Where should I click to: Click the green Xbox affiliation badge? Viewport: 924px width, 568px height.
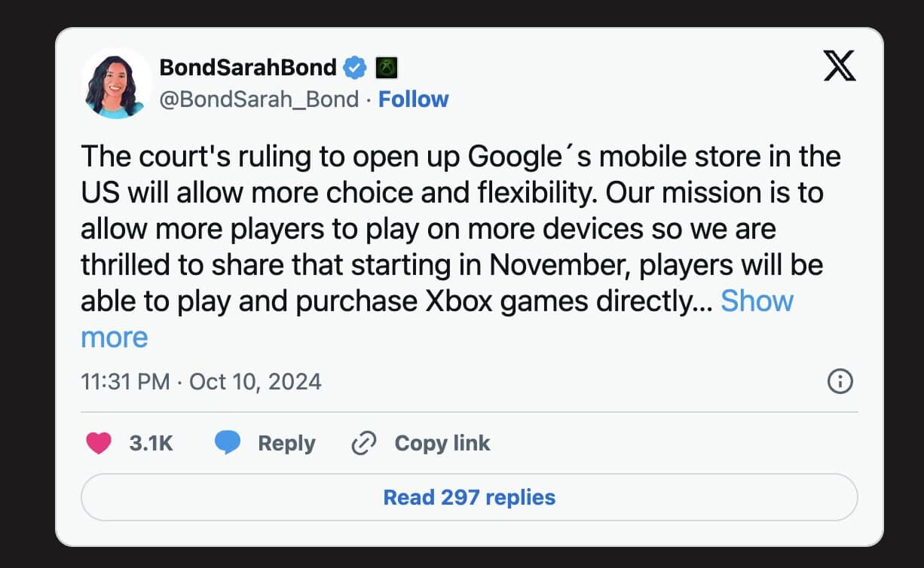pos(387,69)
